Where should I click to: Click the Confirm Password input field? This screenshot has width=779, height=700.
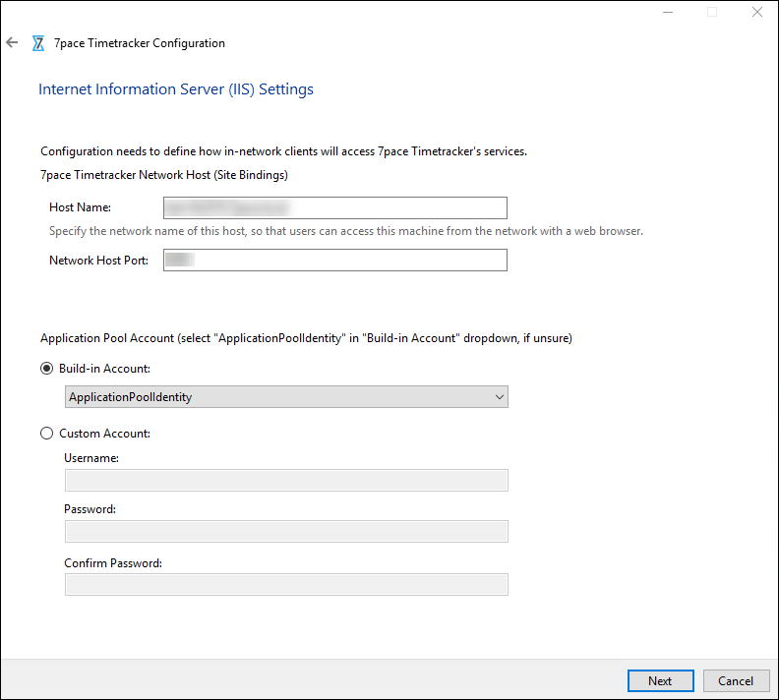tap(286, 585)
